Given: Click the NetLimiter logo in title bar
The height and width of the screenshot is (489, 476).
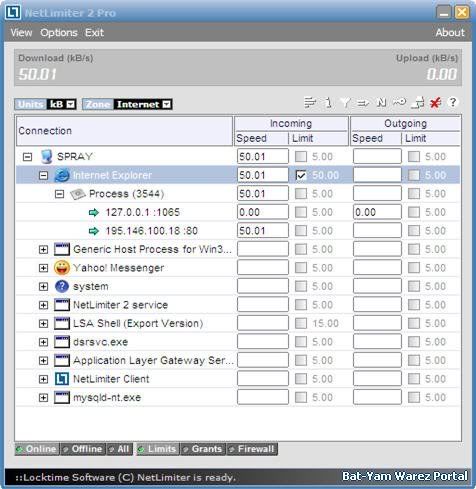Looking at the screenshot, I should [13, 13].
